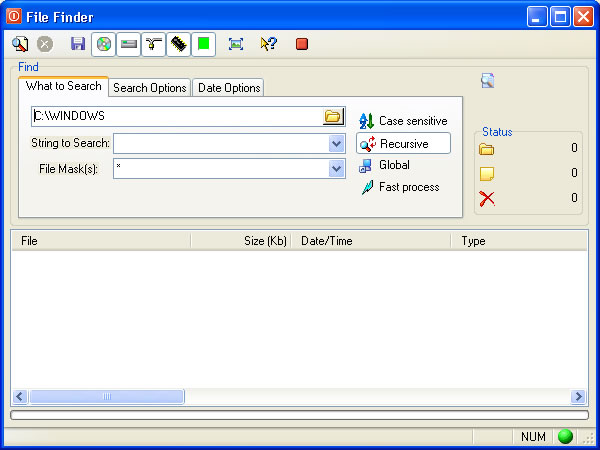Image resolution: width=600 pixels, height=450 pixels.
Task: Expand the String to Search dropdown
Action: [x=337, y=144]
